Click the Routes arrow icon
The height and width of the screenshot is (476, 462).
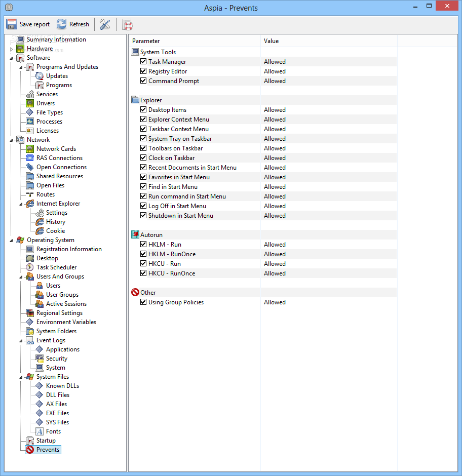(x=30, y=194)
